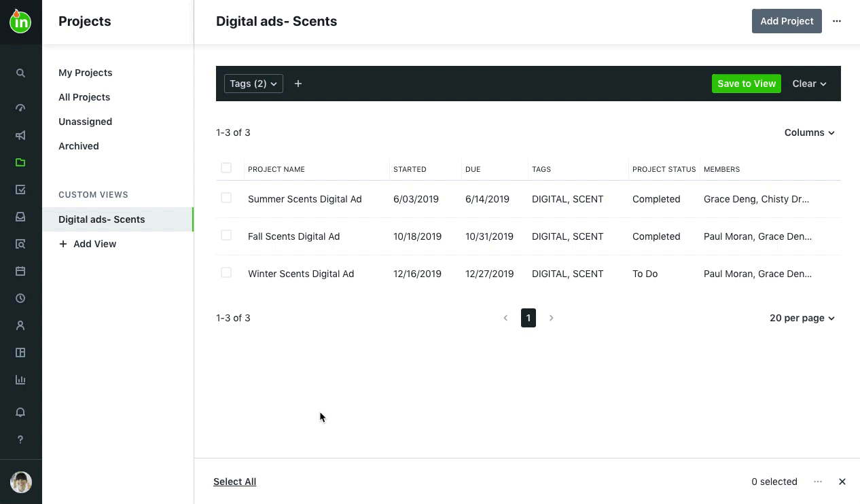Select Digital ads- Scents custom view
The height and width of the screenshot is (504, 860).
point(118,219)
